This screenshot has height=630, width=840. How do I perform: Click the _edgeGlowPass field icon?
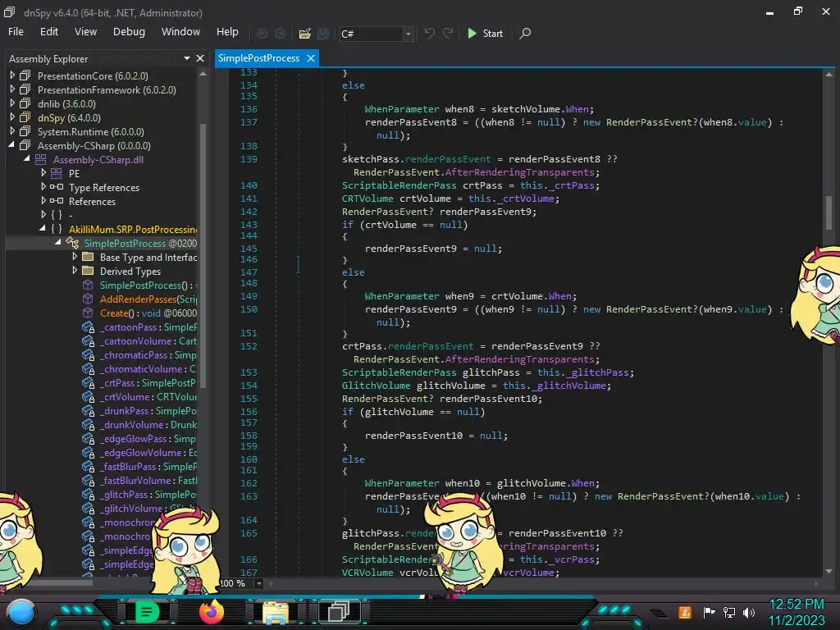pyautogui.click(x=88, y=438)
